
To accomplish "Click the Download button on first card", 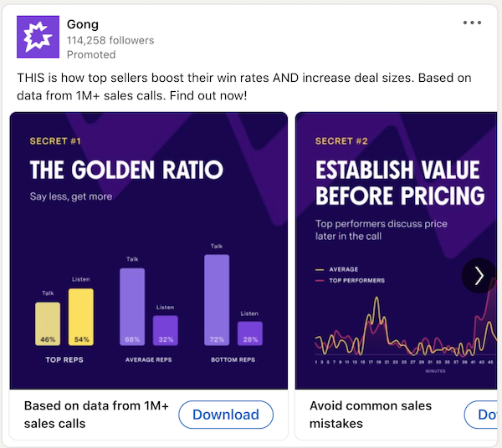I will click(x=226, y=415).
